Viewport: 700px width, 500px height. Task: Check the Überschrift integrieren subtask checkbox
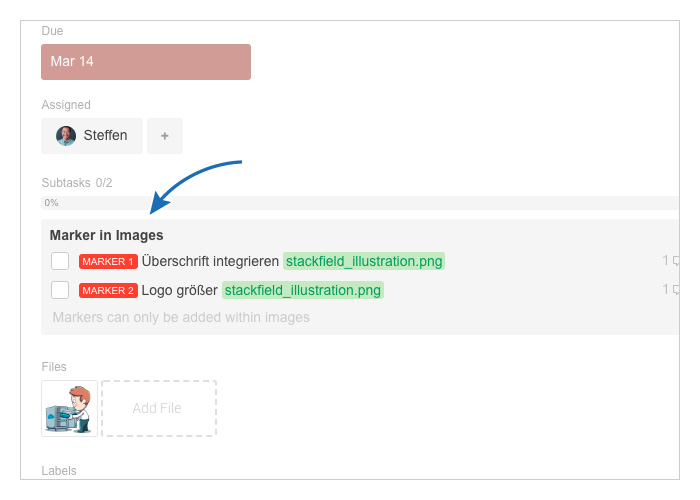point(60,261)
